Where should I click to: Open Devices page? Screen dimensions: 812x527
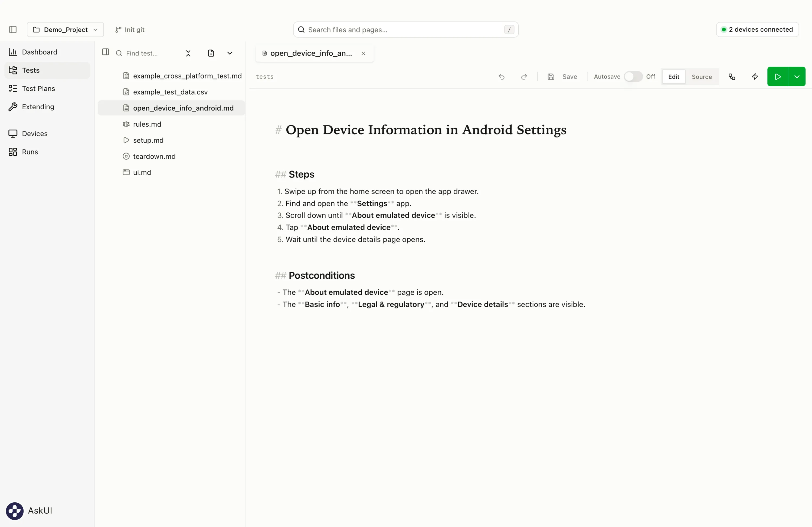pos(47,134)
